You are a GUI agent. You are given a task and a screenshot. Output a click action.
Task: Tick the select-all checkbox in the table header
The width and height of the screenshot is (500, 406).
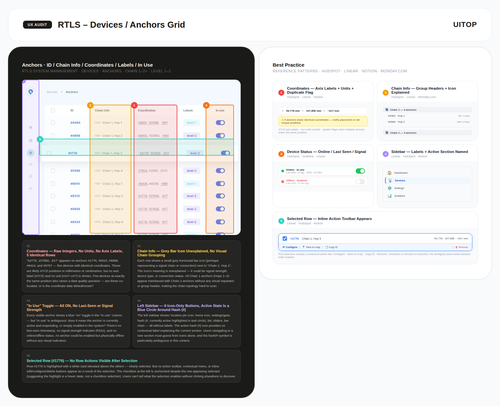click(53, 110)
